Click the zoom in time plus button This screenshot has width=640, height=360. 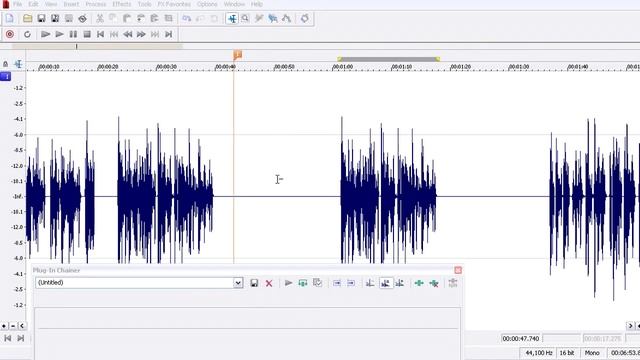(4, 326)
